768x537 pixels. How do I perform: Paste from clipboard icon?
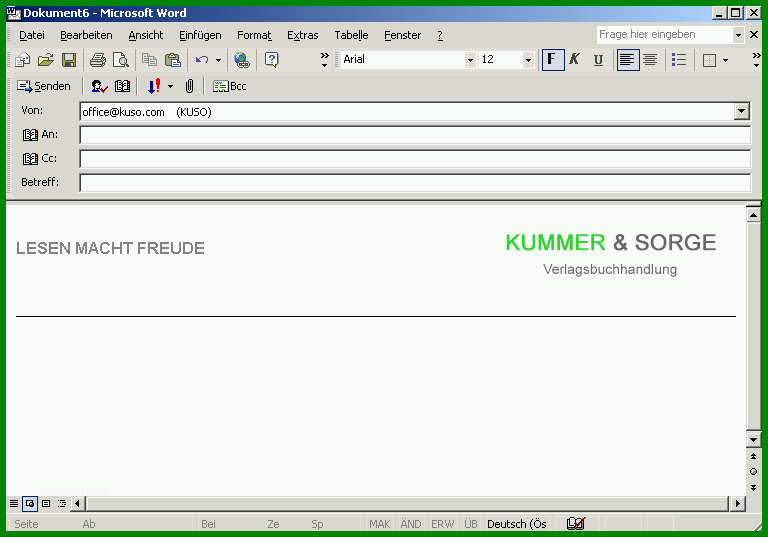pyautogui.click(x=172, y=60)
